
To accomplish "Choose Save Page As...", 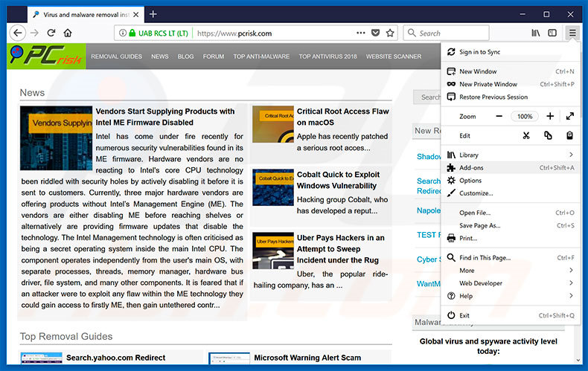I will [x=510, y=225].
